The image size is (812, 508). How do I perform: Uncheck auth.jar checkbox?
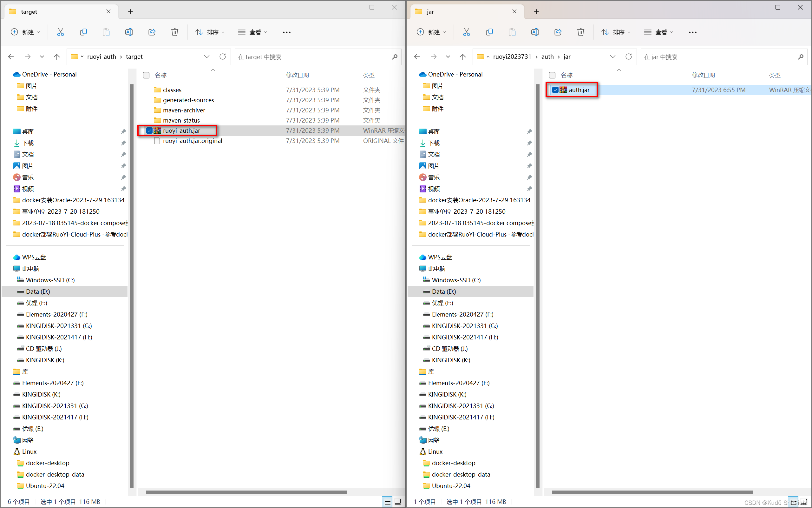[x=555, y=90]
